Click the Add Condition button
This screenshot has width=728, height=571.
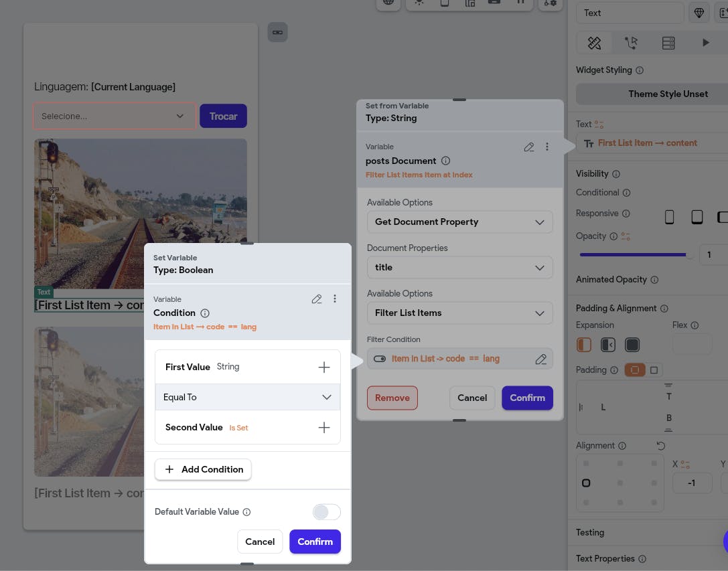203,469
